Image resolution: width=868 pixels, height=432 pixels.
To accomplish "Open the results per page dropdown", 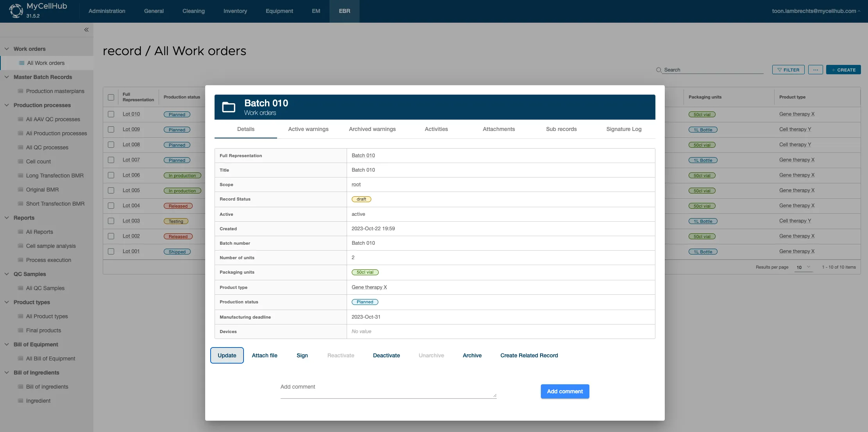I will [803, 267].
